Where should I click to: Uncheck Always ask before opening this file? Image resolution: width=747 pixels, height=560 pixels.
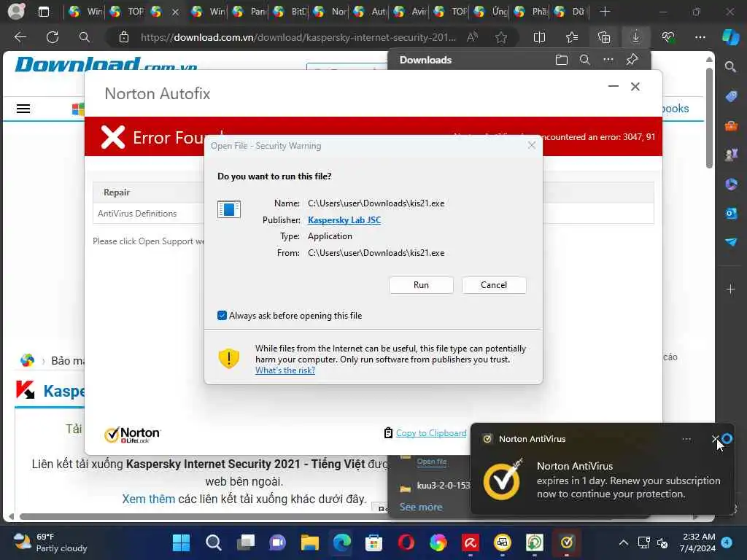222,315
